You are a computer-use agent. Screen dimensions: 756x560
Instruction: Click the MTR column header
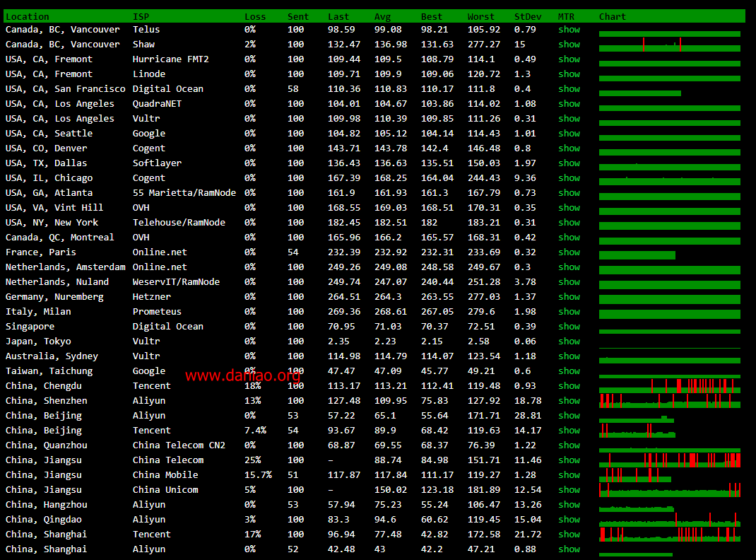[x=566, y=16]
